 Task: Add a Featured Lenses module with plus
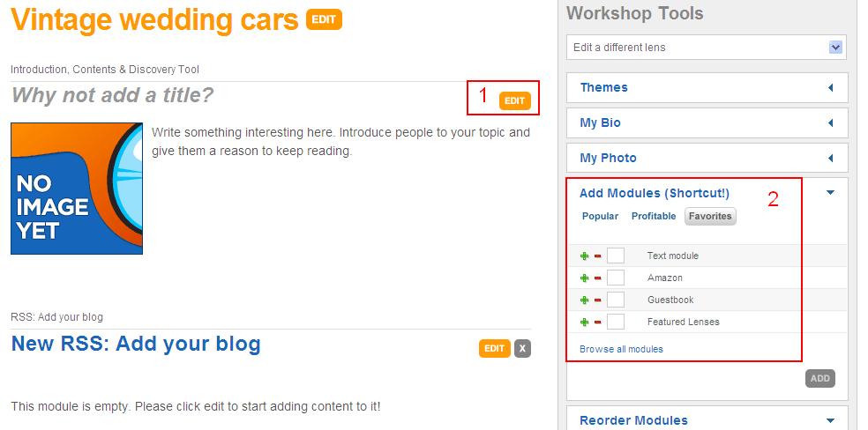pyautogui.click(x=584, y=322)
